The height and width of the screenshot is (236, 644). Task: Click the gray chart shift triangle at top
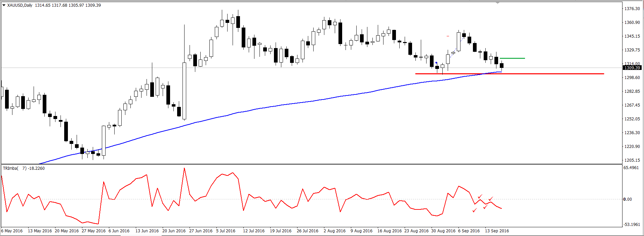[498, 3]
